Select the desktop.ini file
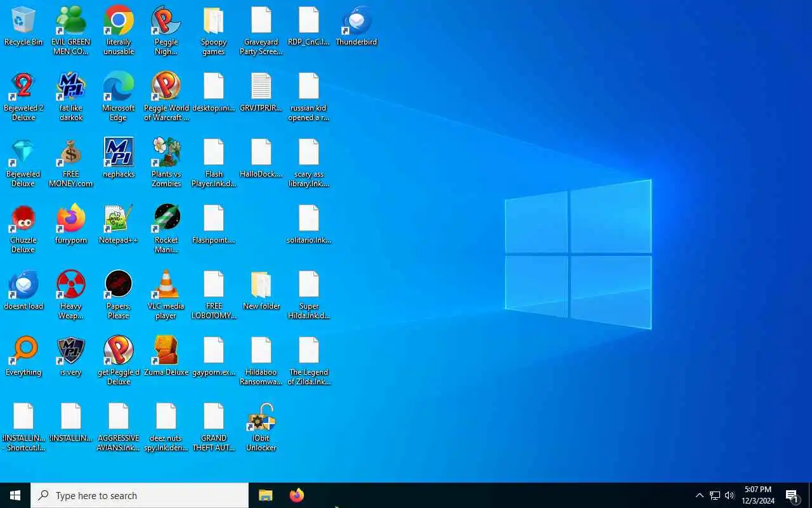This screenshot has height=508, width=812. (x=214, y=93)
